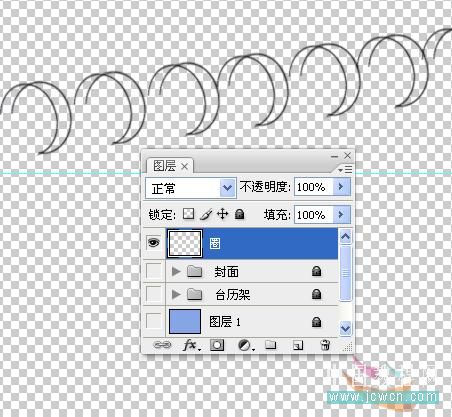Click lock icon on 台历架 group
This screenshot has height=417, width=452.
tap(316, 294)
